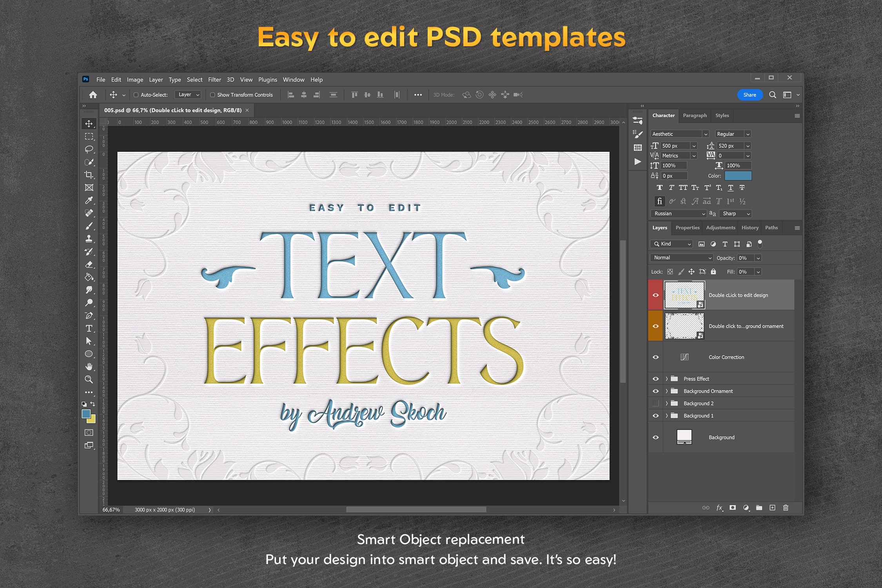The width and height of the screenshot is (882, 588).
Task: Select the Move tool
Action: tap(89, 123)
